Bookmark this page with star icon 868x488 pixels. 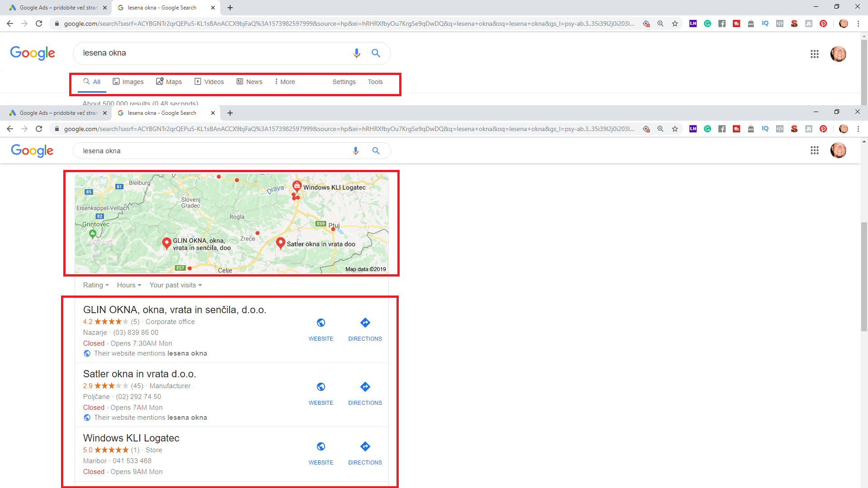[675, 23]
